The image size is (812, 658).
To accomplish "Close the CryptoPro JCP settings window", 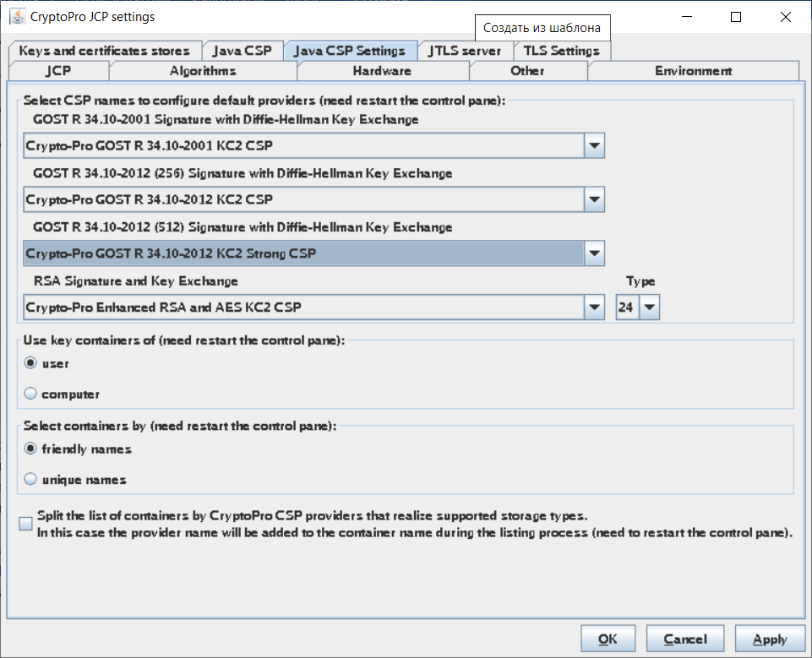I will pyautogui.click(x=785, y=17).
